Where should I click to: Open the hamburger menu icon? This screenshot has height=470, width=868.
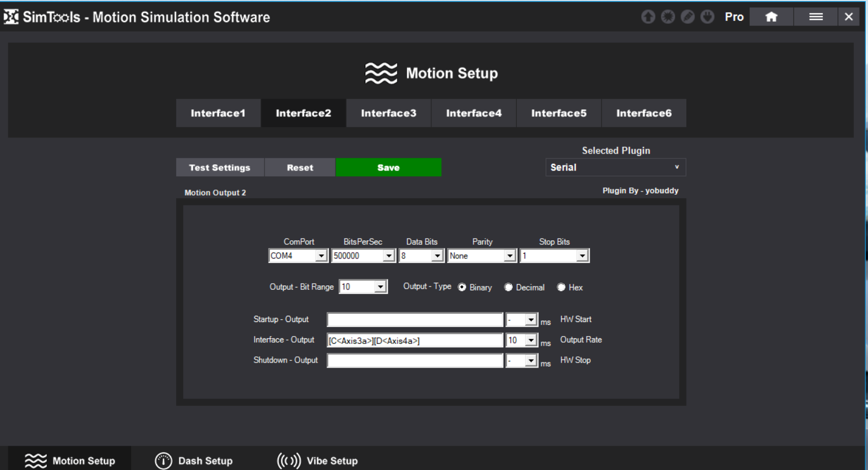click(816, 17)
